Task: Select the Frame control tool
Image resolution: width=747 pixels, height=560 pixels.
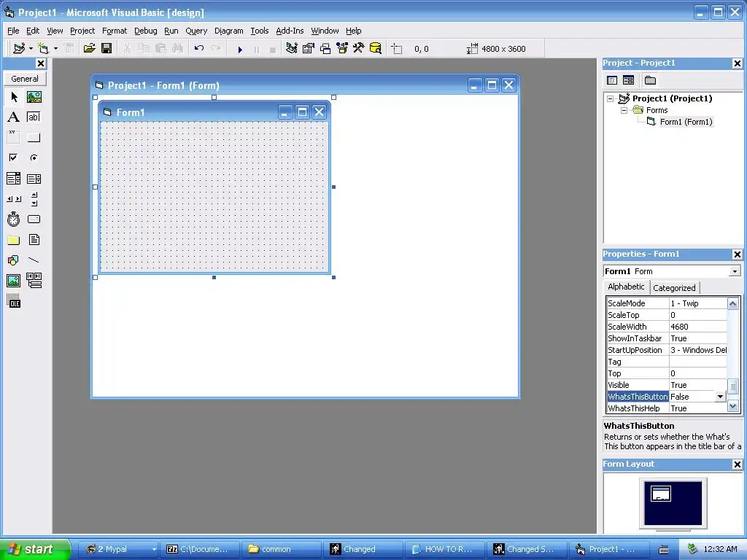Action: click(x=14, y=138)
